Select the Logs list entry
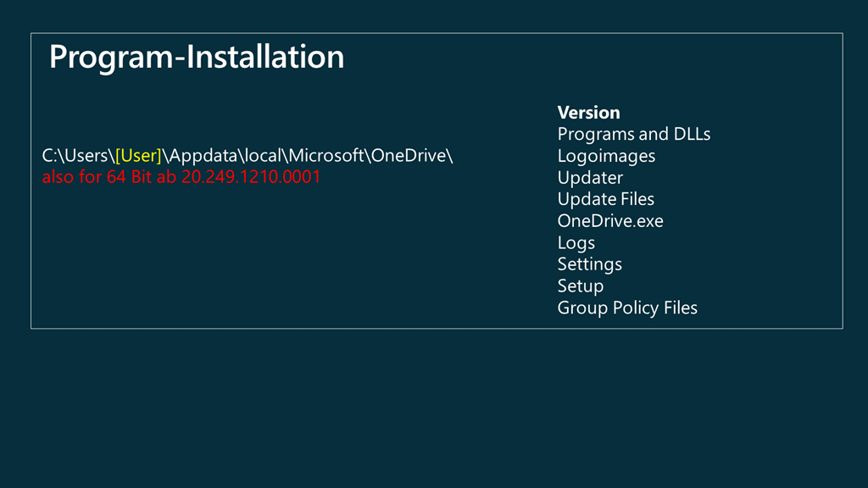 pos(576,242)
